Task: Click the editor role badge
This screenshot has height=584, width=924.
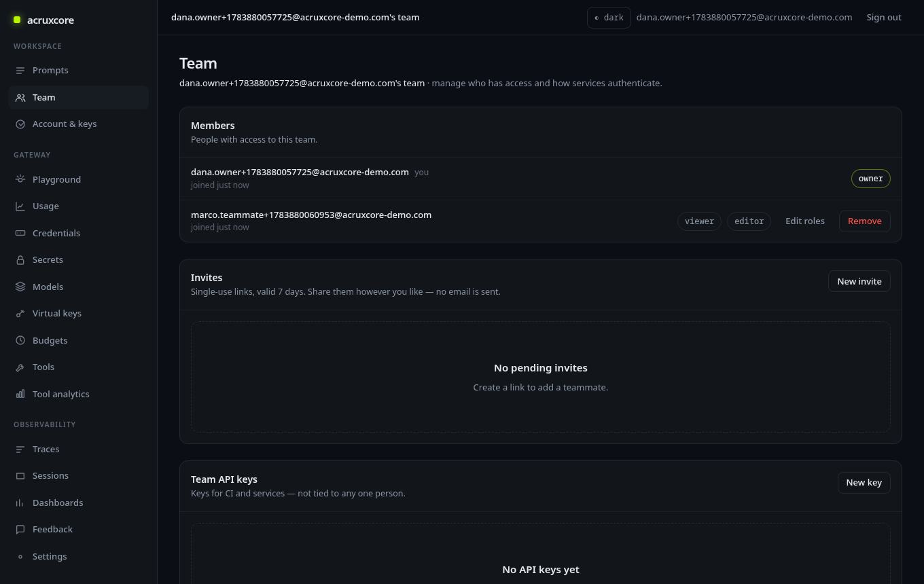Action: [749, 221]
